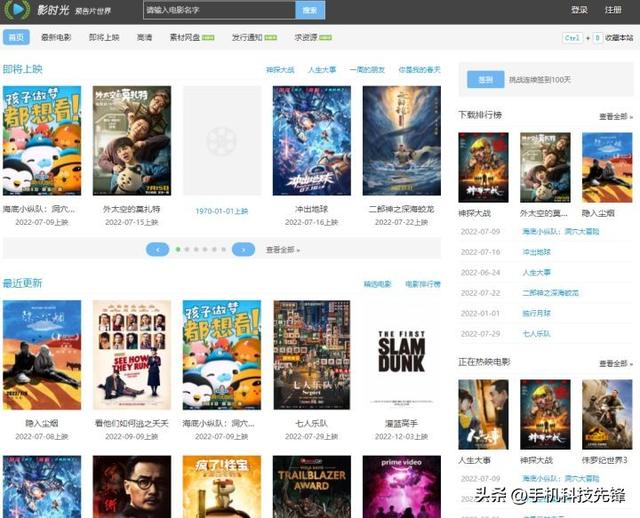This screenshot has height=518, width=640.
Task: Open 隐入尘烟 poster under 最近更新
Action: [42, 355]
